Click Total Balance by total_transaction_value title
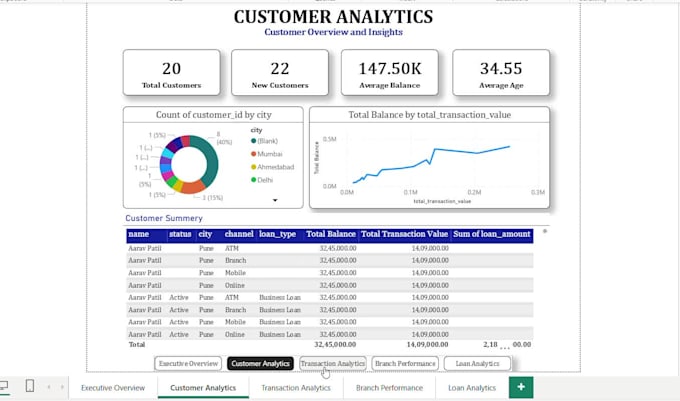 [x=429, y=115]
